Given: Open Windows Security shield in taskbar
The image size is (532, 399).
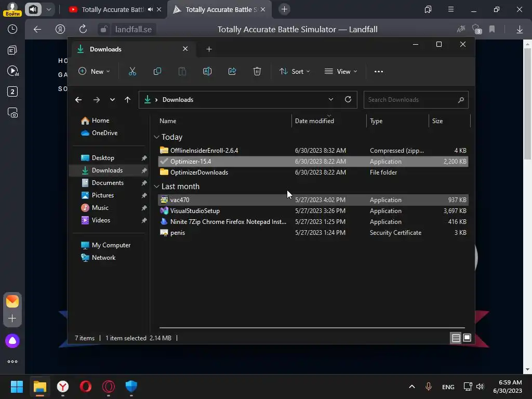Looking at the screenshot, I should [x=131, y=387].
